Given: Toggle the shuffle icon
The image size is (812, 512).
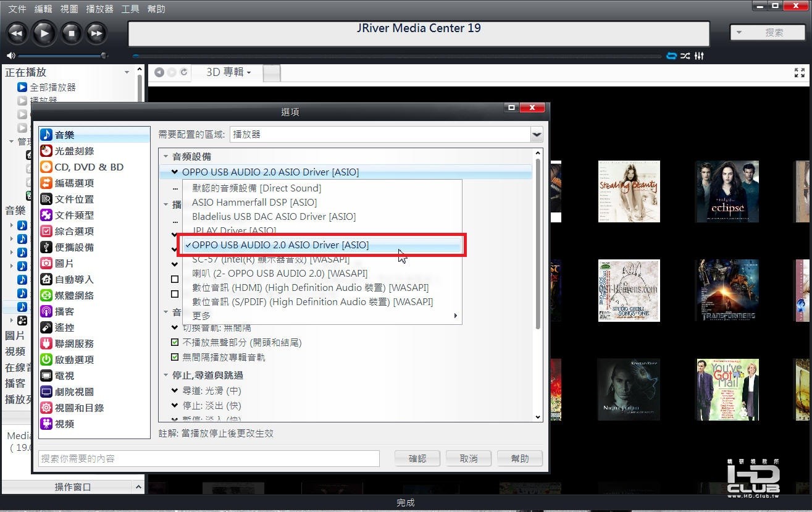Looking at the screenshot, I should pyautogui.click(x=685, y=56).
